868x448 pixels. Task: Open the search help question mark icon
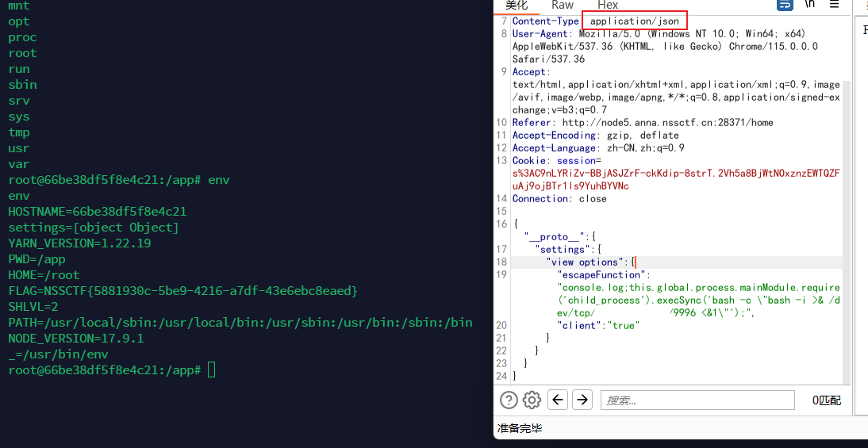pyautogui.click(x=509, y=400)
